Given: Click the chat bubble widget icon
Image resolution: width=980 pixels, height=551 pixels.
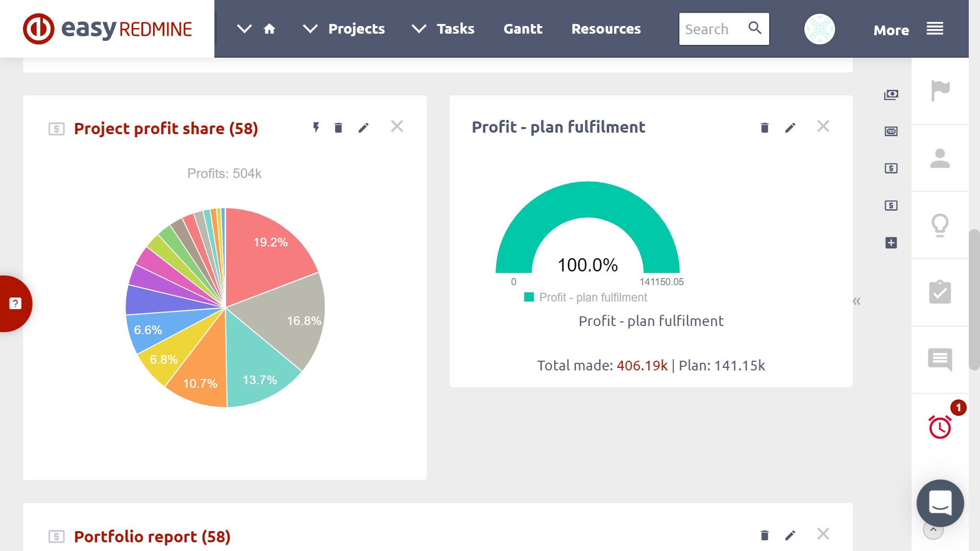Looking at the screenshot, I should point(940,503).
